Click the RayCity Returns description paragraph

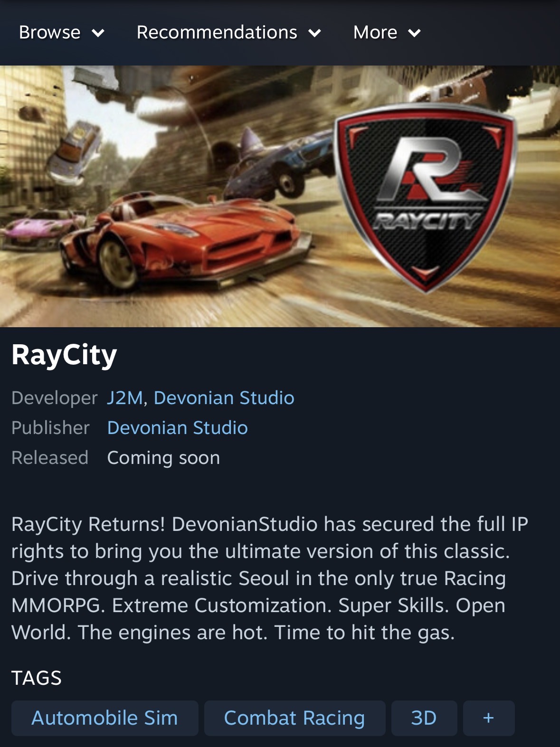point(270,578)
